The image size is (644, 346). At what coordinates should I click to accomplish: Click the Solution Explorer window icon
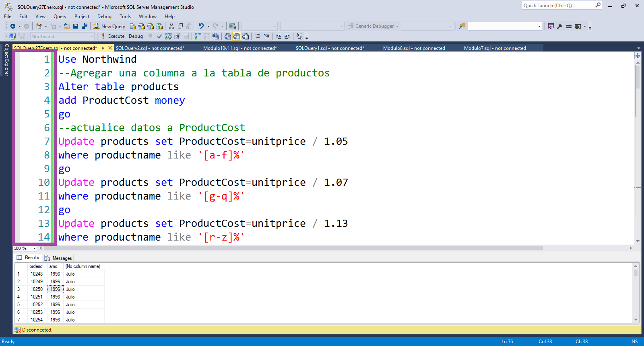coord(551,26)
